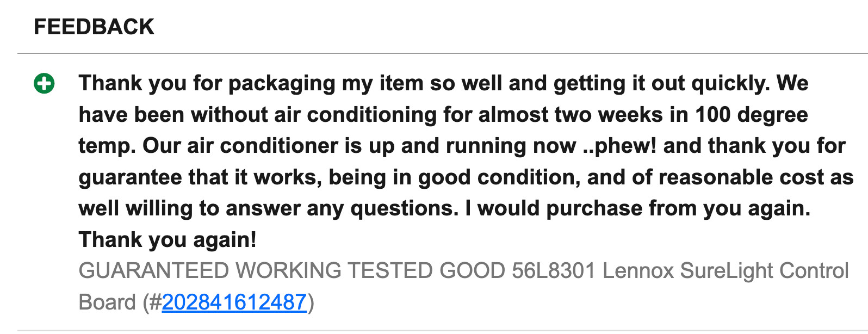The width and height of the screenshot is (868, 334).
Task: Click the bottom divider line below feedback
Action: click(443, 330)
